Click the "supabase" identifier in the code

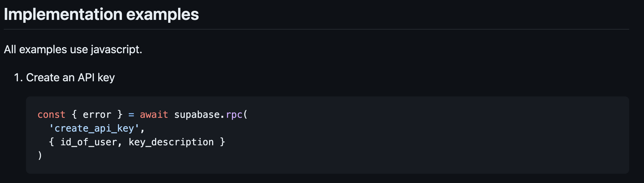coord(197,115)
